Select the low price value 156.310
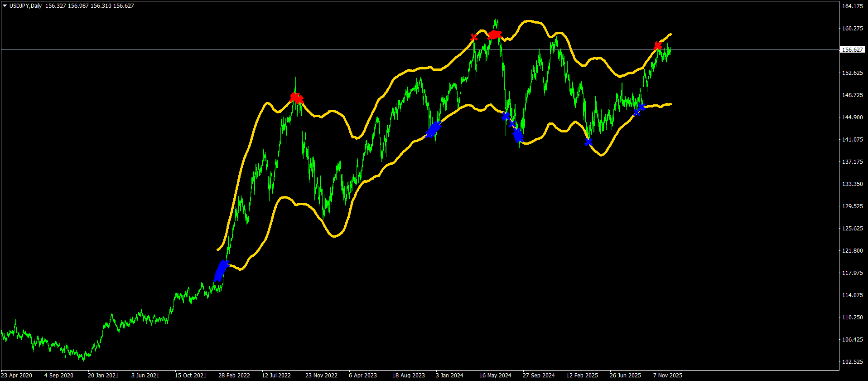 click(101, 6)
